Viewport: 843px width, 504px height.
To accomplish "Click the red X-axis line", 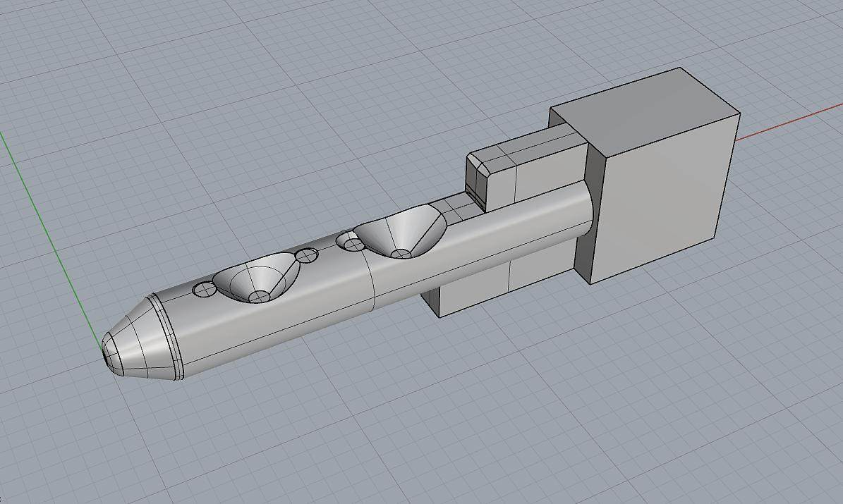I will tap(789, 123).
